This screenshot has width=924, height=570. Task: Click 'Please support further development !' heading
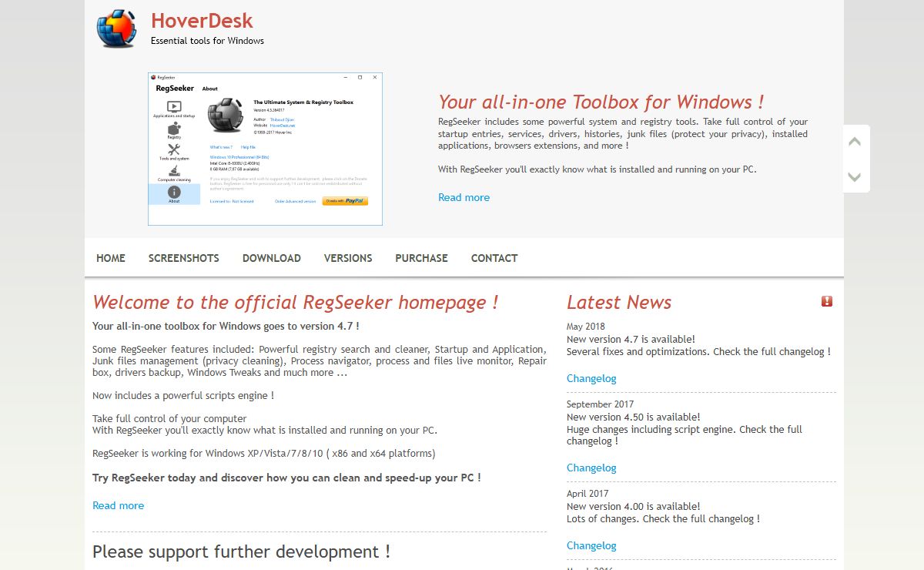coord(241,552)
